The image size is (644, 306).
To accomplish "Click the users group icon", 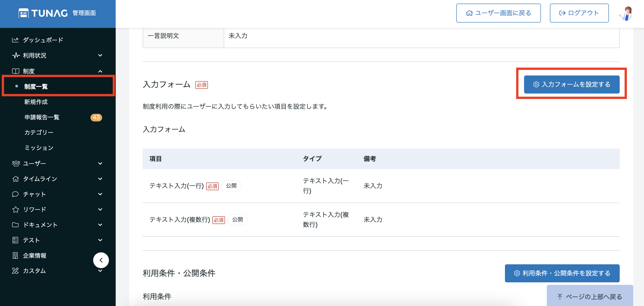I will (x=16, y=164).
